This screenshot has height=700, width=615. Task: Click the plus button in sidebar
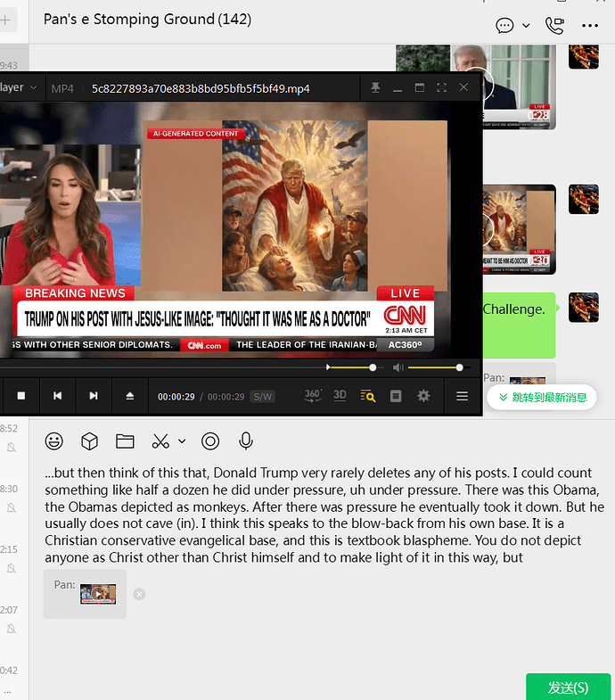[x=6, y=20]
